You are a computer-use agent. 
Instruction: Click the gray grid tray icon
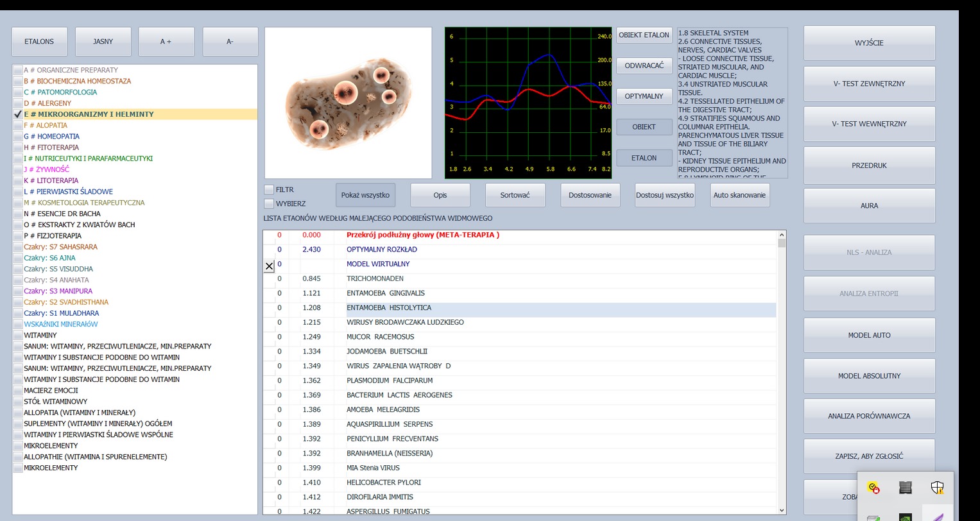click(x=905, y=488)
